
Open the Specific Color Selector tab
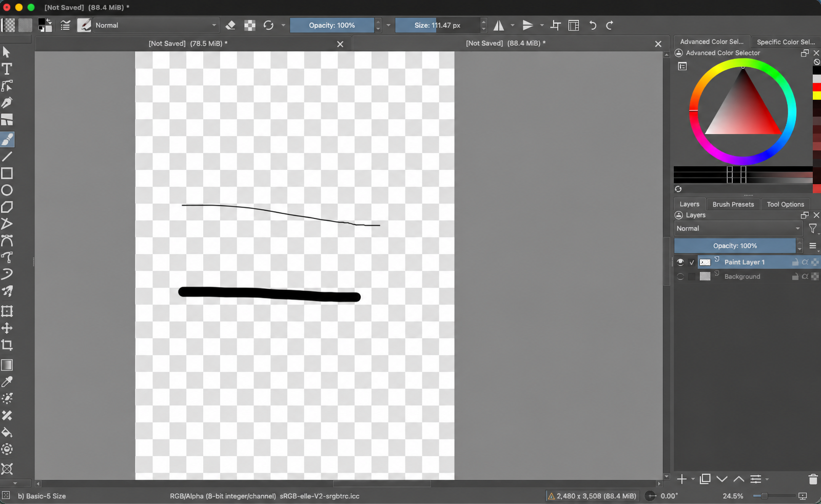(x=786, y=42)
